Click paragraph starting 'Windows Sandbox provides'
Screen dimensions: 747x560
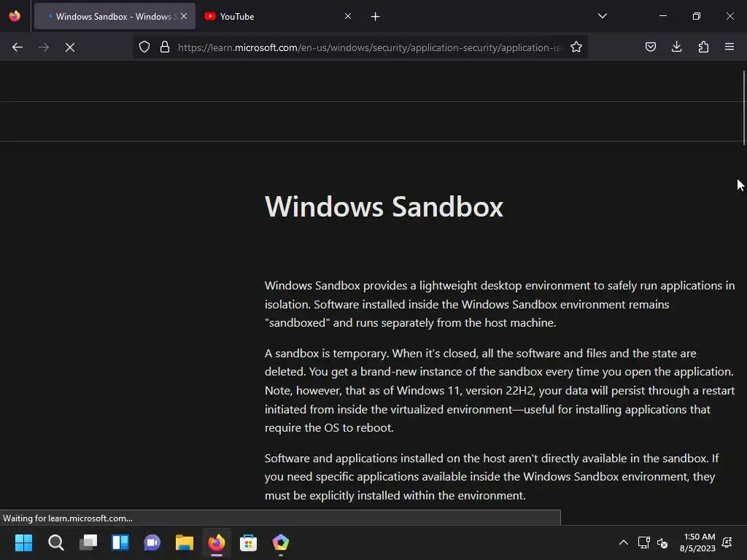[x=500, y=304]
